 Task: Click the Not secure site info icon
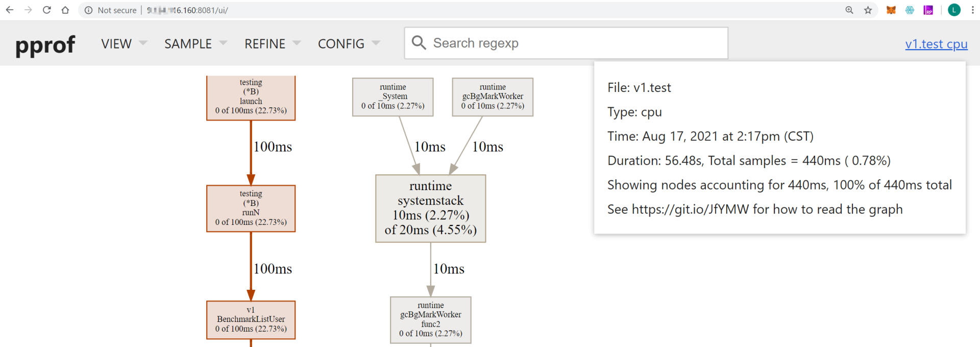tap(89, 10)
